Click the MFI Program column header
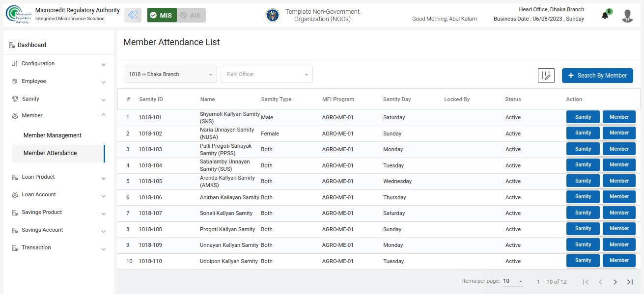Viewport: 644px width, 294px height. click(x=338, y=99)
